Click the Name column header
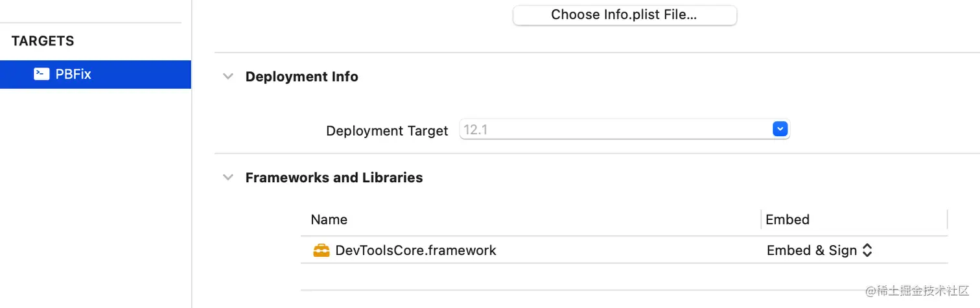Screen dimensions: 980x308 (x=329, y=219)
